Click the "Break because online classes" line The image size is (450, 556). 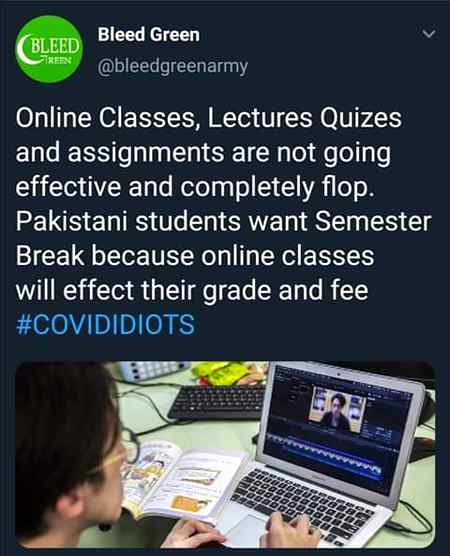coord(195,256)
